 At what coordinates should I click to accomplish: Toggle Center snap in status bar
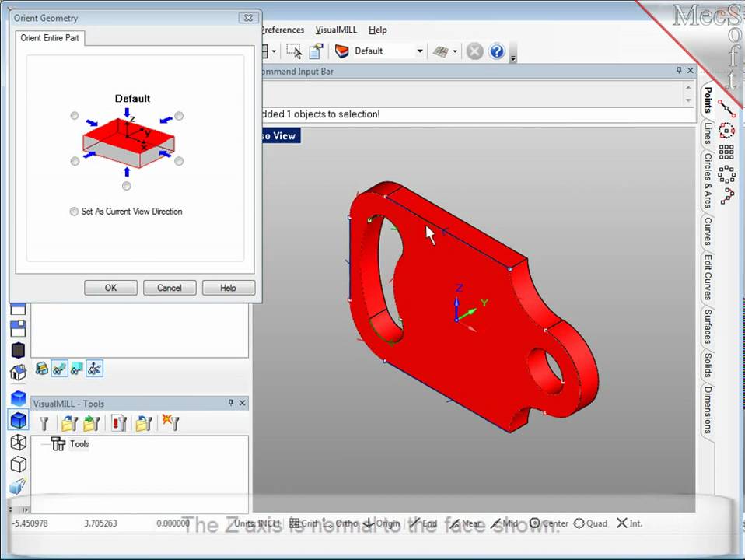coord(549,523)
